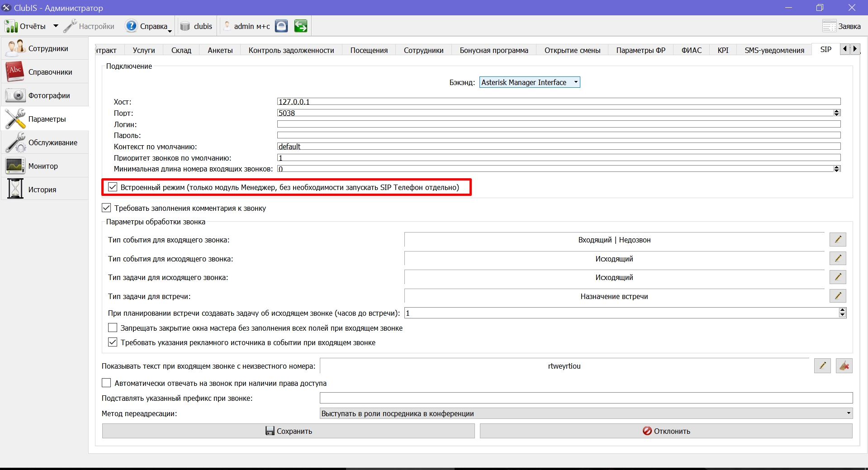Screen dimensions: 868x470
Task: Click the green switch-user arrows icon
Action: (301, 26)
